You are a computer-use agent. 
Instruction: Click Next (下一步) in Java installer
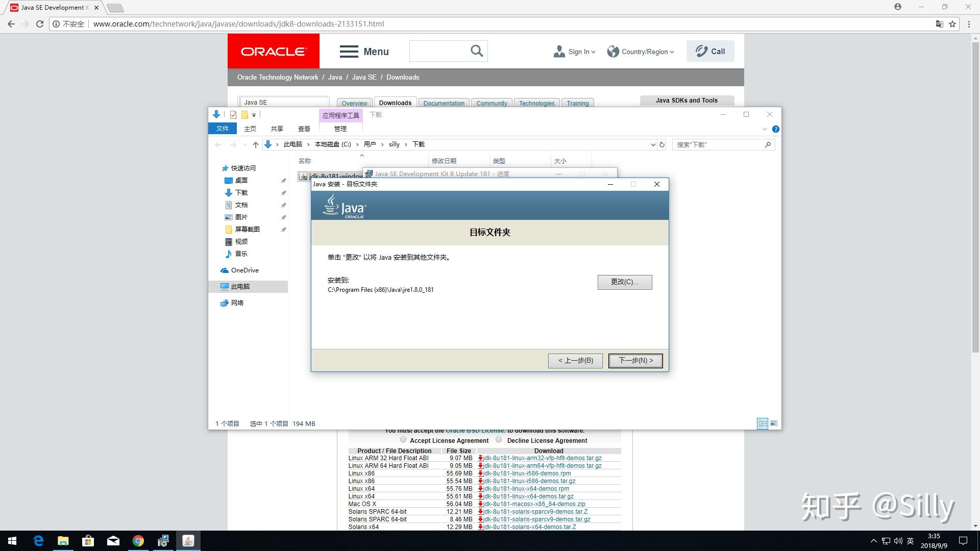click(635, 361)
